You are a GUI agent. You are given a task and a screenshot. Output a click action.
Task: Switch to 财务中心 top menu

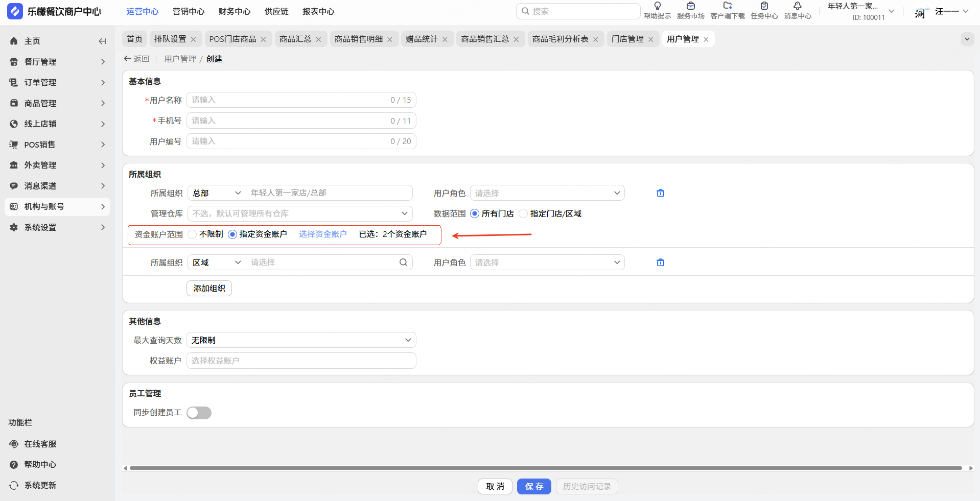coord(235,11)
